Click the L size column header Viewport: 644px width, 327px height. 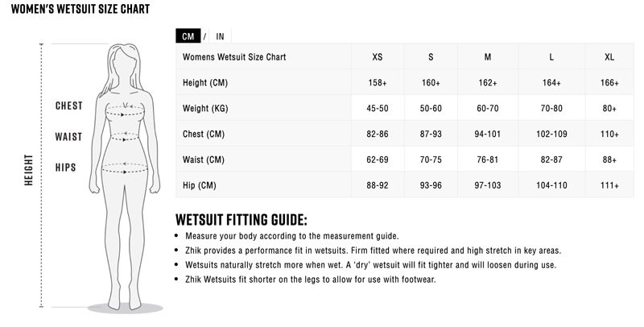pyautogui.click(x=551, y=57)
